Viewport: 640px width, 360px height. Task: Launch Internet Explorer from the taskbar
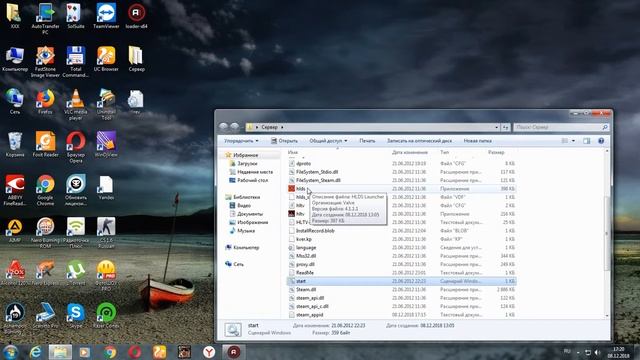coord(36,352)
